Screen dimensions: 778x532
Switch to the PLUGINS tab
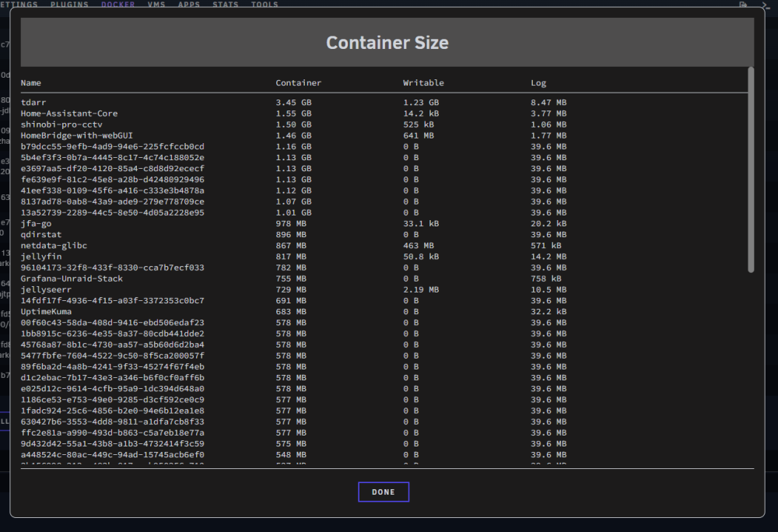69,4
